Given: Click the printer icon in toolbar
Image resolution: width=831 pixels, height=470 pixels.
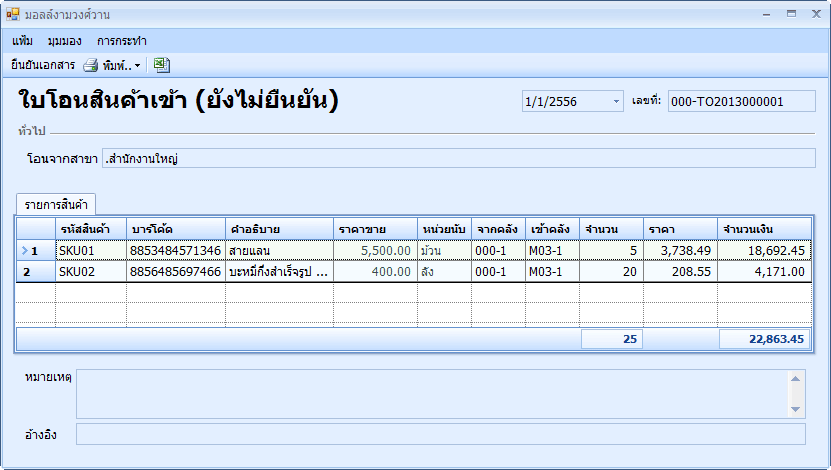Looking at the screenshot, I should (x=91, y=65).
